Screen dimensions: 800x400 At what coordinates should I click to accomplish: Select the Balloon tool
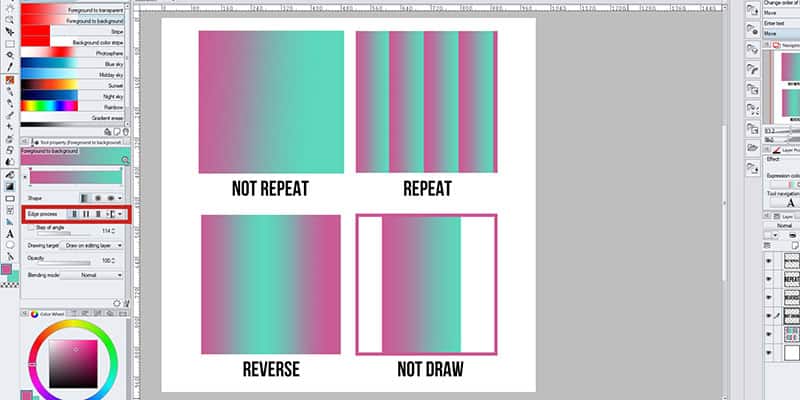coord(9,245)
